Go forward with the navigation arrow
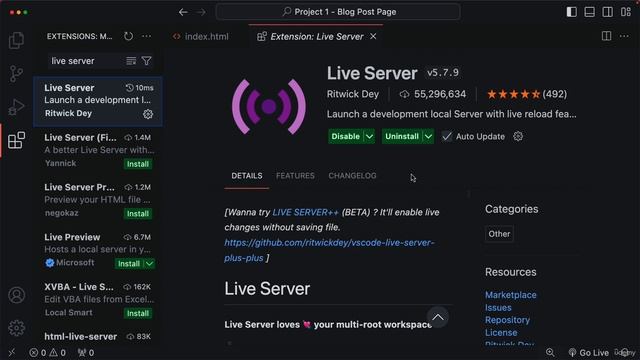Viewport: 640px width, 360px height. point(201,12)
